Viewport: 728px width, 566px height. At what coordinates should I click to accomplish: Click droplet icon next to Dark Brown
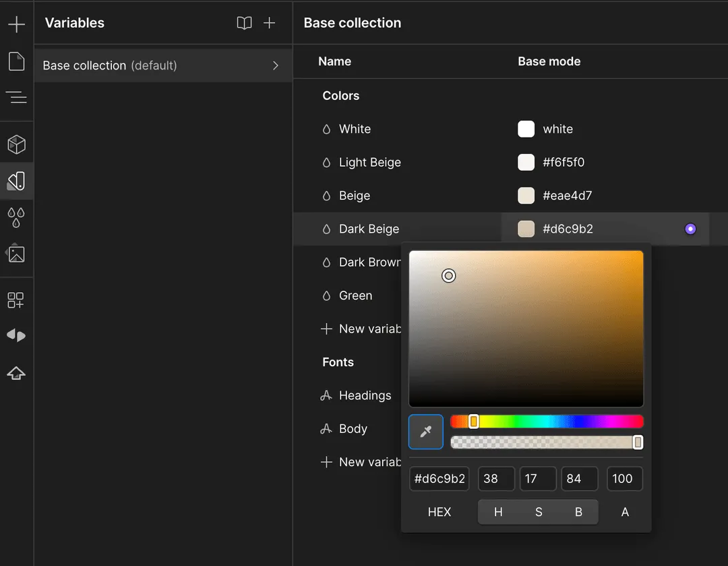point(326,262)
